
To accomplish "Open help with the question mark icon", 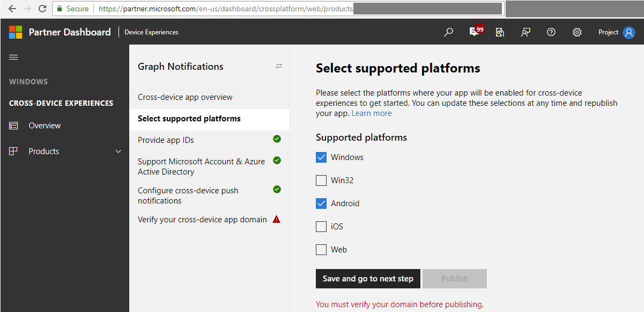I will tap(551, 32).
